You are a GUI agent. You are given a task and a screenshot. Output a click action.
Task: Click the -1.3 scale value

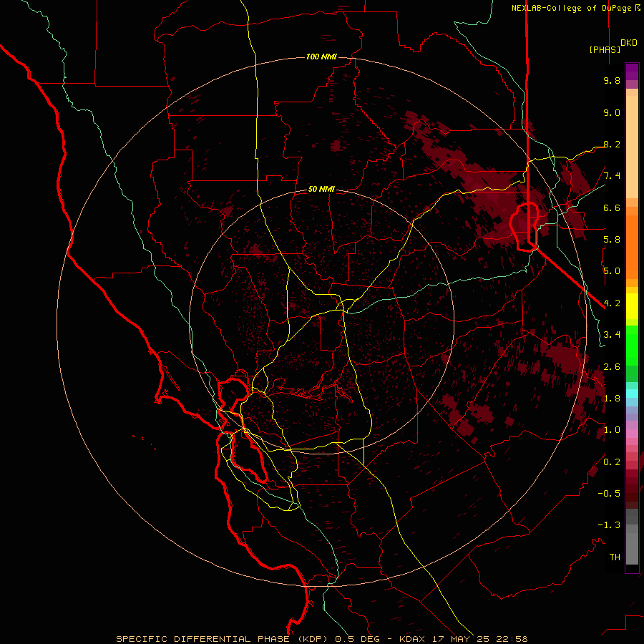click(x=609, y=525)
